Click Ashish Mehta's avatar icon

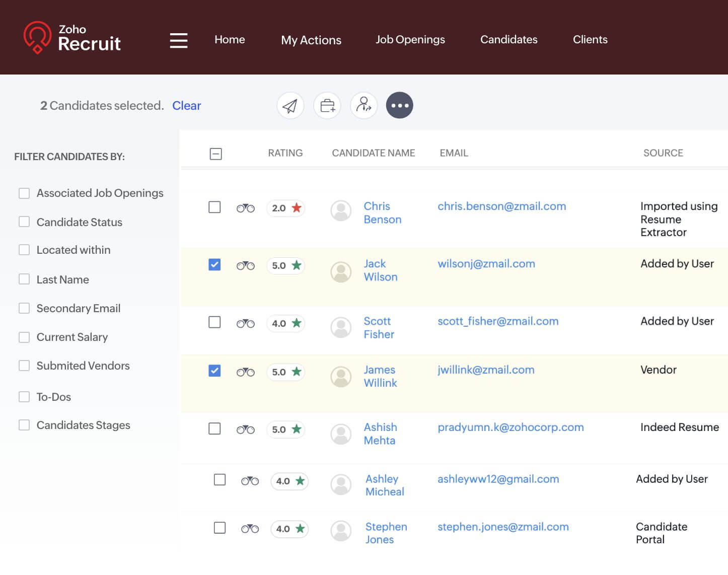tap(341, 435)
